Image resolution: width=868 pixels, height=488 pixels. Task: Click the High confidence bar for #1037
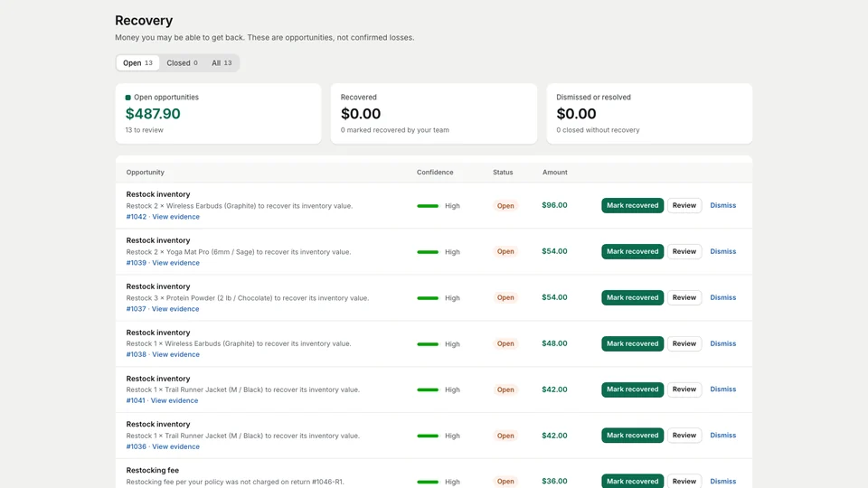[x=428, y=298]
